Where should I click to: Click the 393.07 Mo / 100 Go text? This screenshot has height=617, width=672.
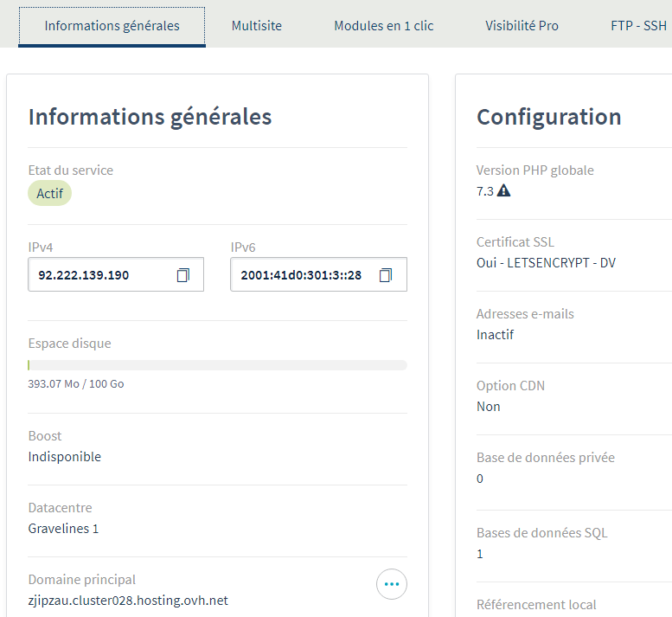76,383
